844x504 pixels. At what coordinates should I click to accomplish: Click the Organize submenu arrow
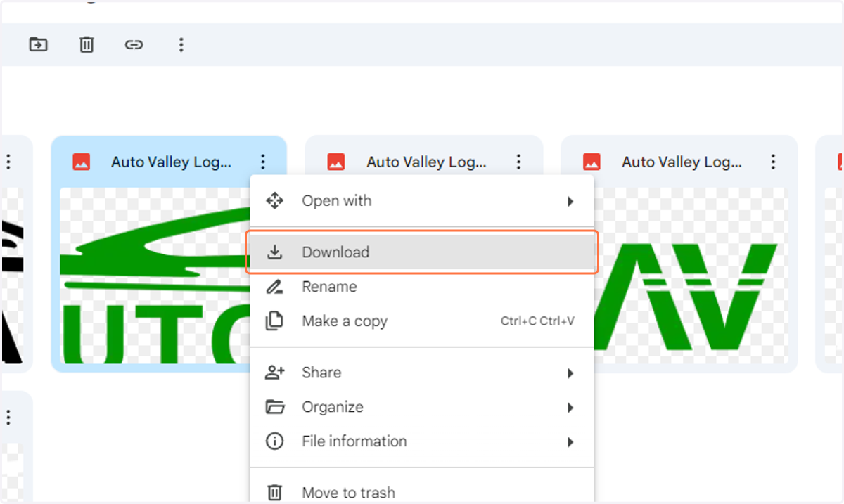tap(570, 408)
